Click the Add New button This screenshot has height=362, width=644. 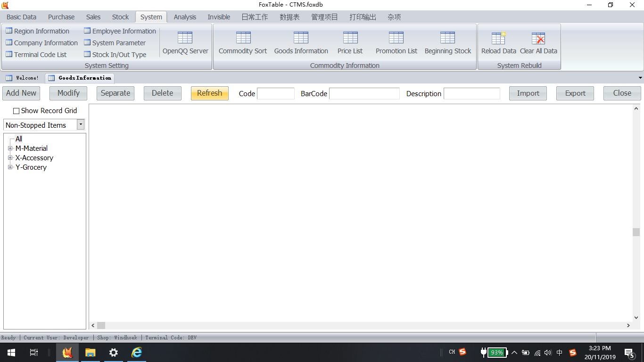[x=21, y=93]
